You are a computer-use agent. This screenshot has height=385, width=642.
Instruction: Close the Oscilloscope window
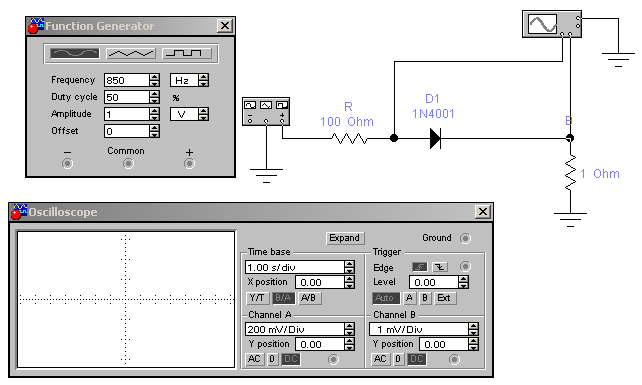(483, 211)
